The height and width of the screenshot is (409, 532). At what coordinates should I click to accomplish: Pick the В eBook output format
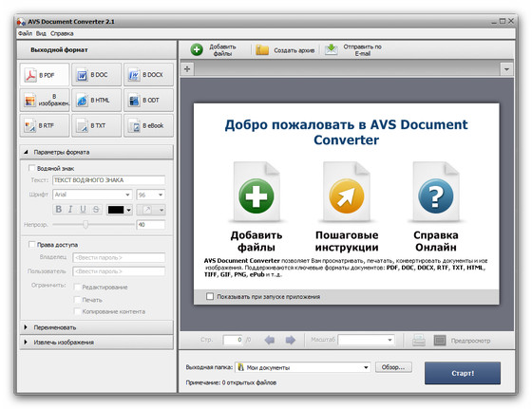click(x=148, y=125)
